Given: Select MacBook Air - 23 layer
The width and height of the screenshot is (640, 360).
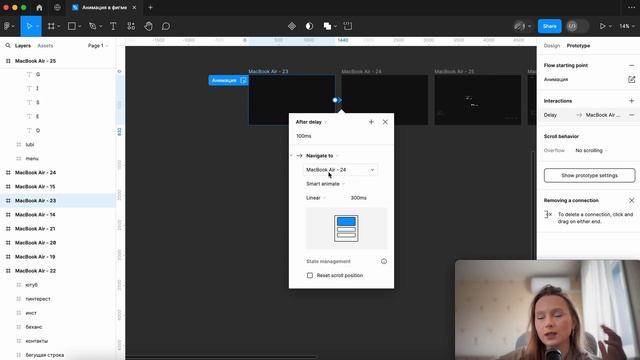Looking at the screenshot, I should coord(58,200).
